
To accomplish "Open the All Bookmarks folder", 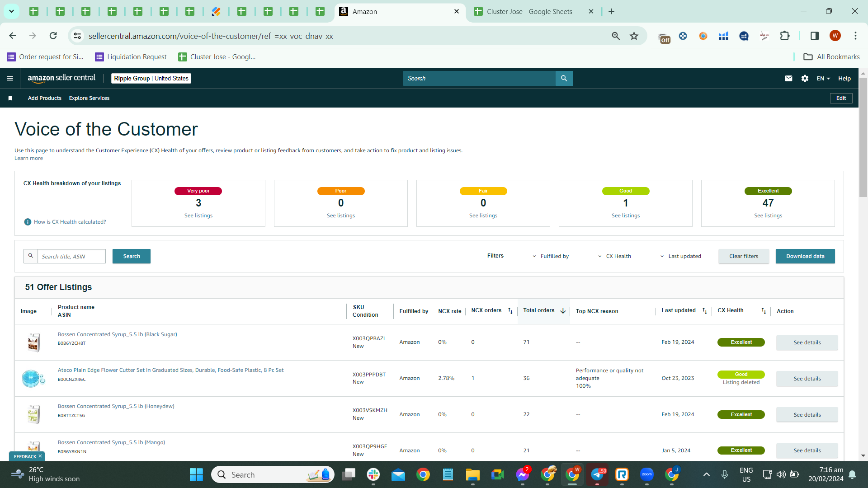I will [832, 57].
